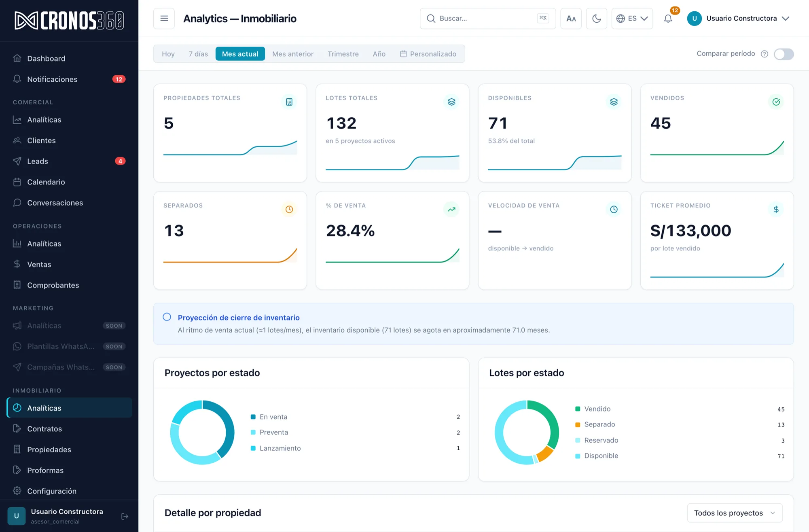Open Comprobantes in the sidebar
This screenshot has width=809, height=532.
[x=69, y=285]
